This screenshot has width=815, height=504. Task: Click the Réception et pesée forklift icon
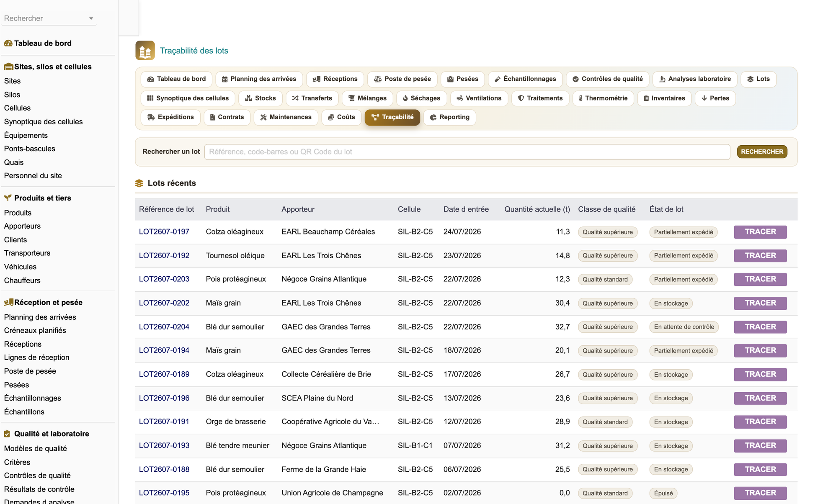tap(8, 302)
